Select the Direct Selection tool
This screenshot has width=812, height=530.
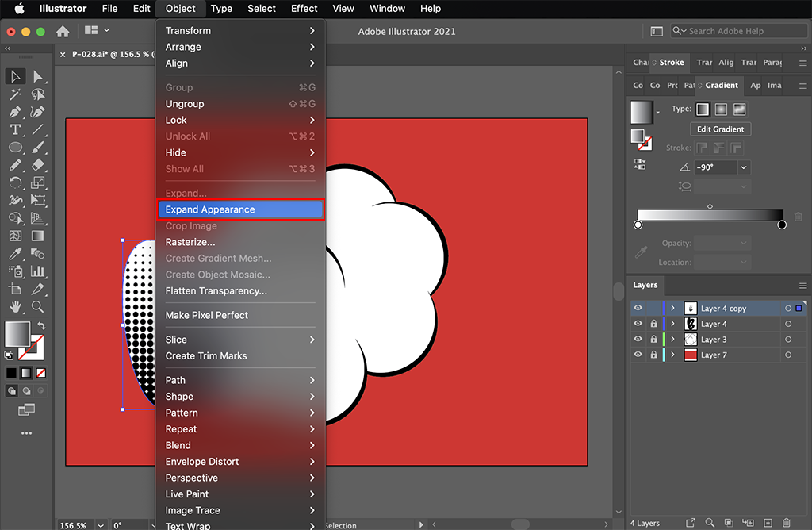coord(38,77)
